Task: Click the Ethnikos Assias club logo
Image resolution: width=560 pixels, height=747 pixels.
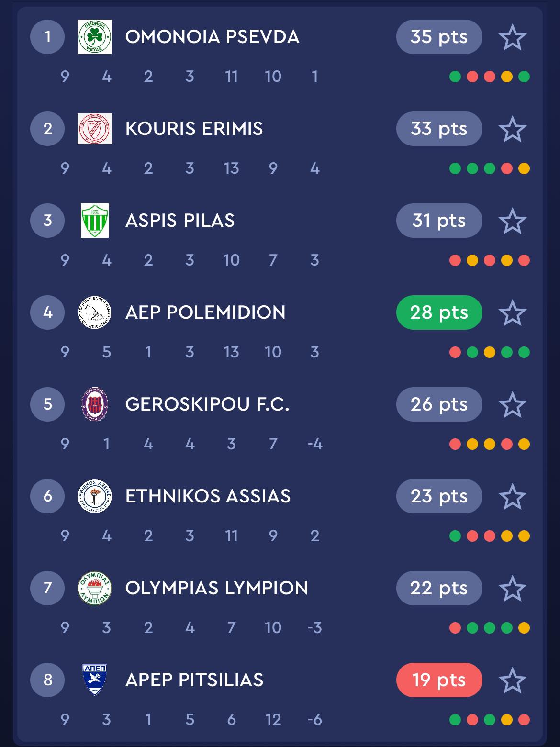Action: click(x=95, y=496)
